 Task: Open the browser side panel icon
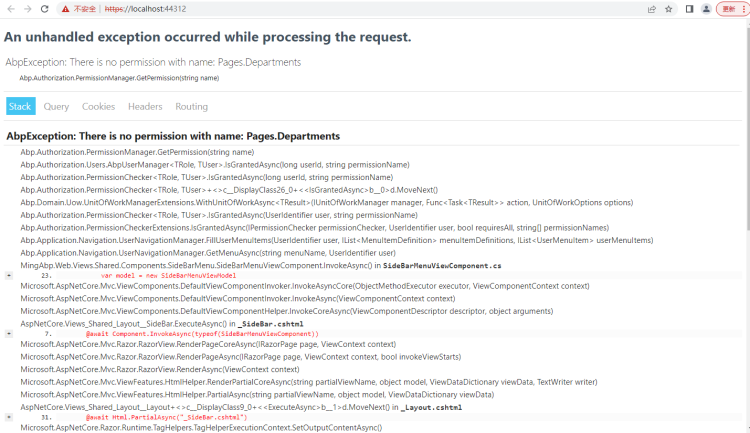click(x=689, y=8)
